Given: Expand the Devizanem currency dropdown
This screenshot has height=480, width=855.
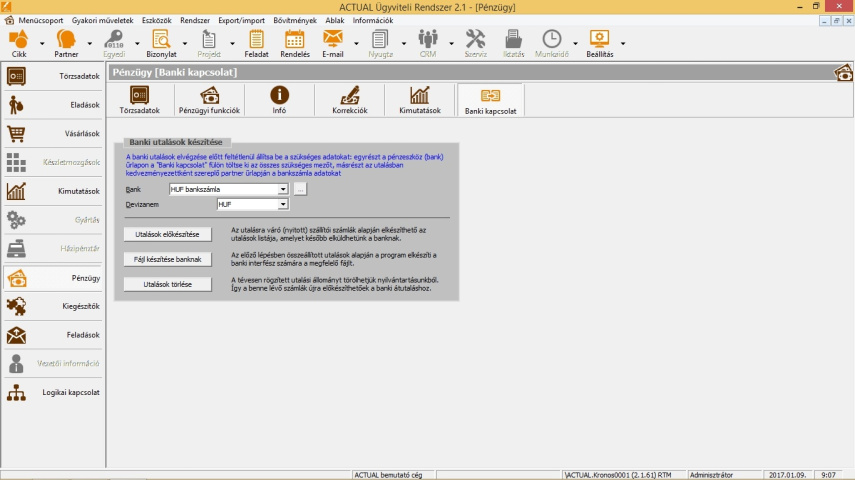Looking at the screenshot, I should point(283,204).
